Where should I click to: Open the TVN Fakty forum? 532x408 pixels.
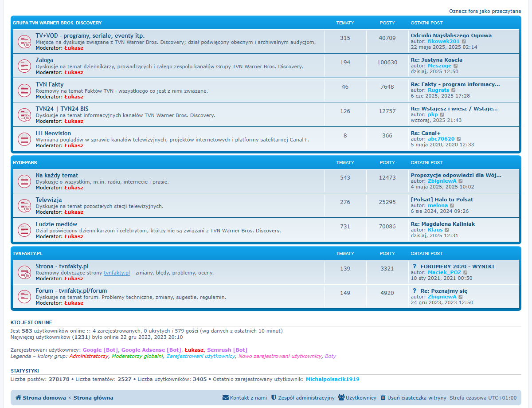(x=50, y=84)
